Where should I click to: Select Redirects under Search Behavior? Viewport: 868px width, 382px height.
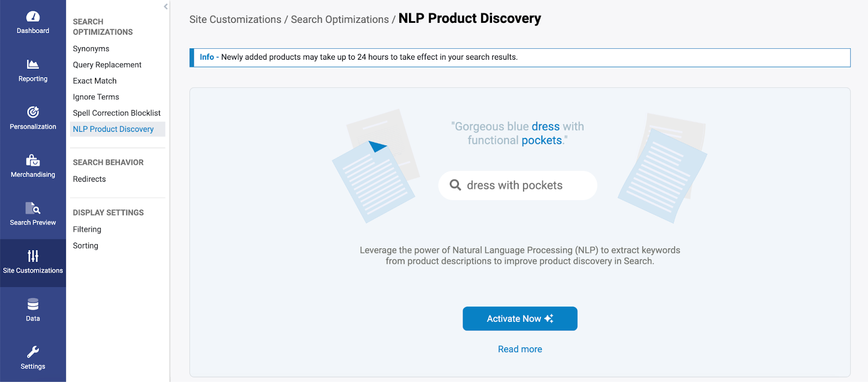point(89,179)
